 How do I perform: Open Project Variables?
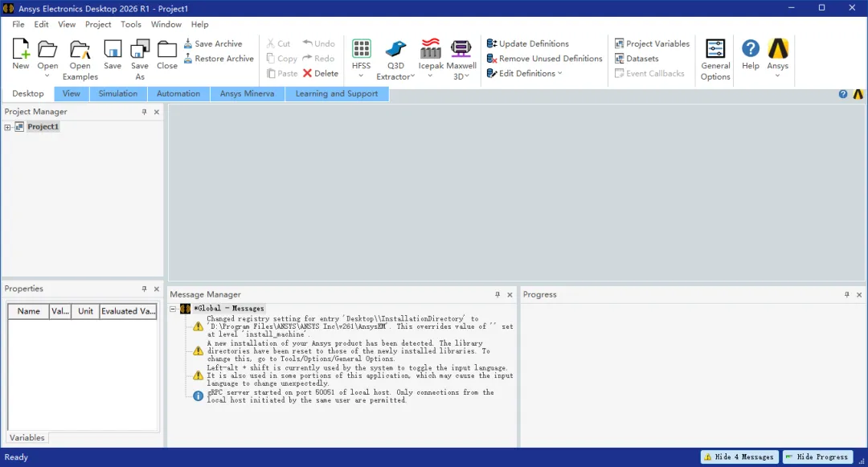coord(652,43)
